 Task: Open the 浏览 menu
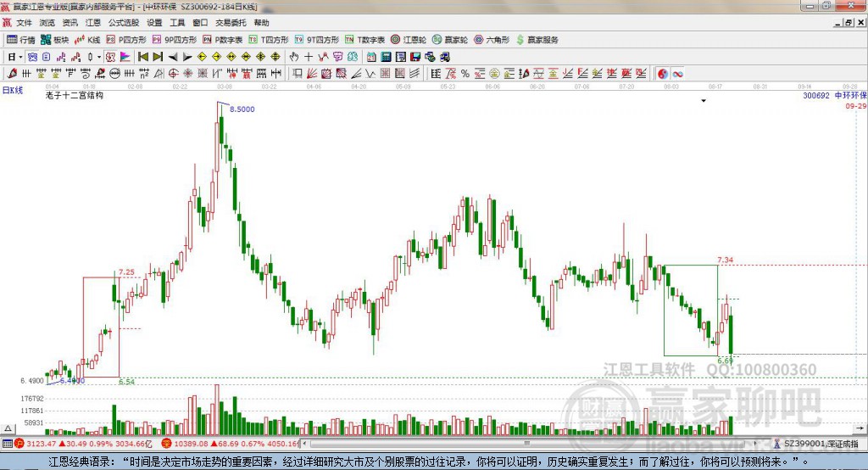(47, 23)
